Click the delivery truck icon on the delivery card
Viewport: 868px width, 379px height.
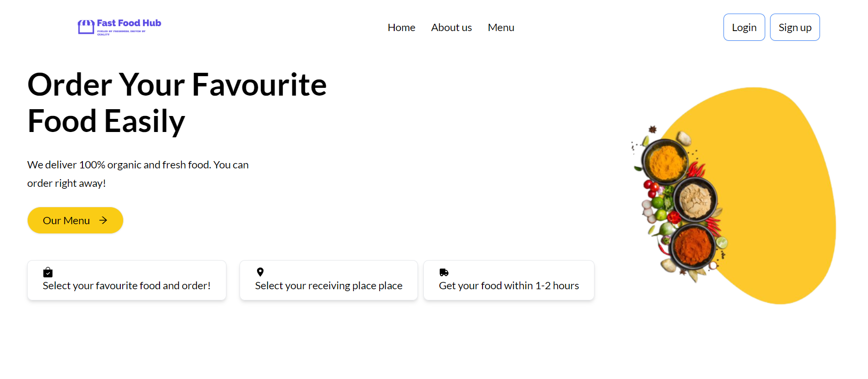coord(443,272)
